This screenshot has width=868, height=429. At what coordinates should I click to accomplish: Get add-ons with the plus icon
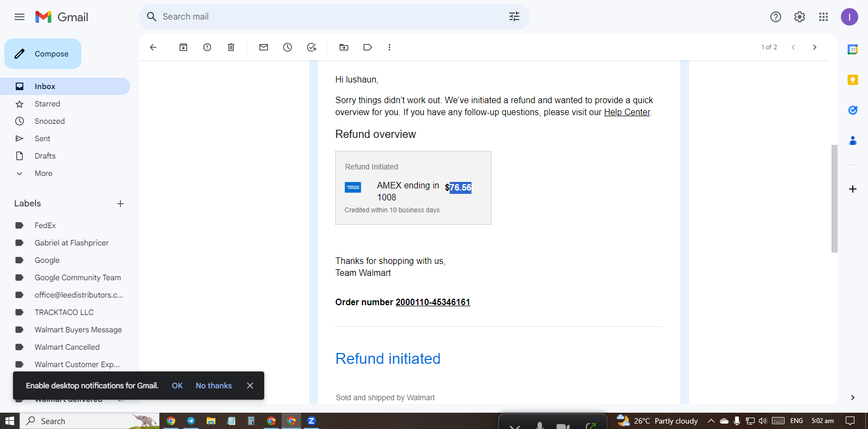(x=853, y=189)
